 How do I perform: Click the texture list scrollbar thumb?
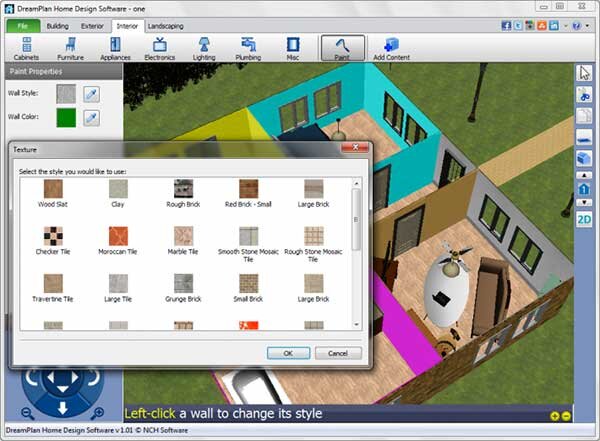[x=356, y=220]
